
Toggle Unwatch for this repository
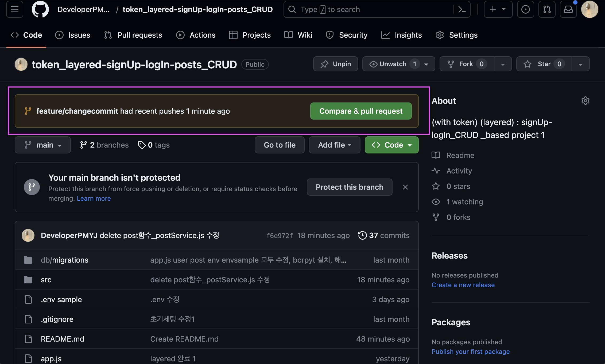[x=393, y=64]
